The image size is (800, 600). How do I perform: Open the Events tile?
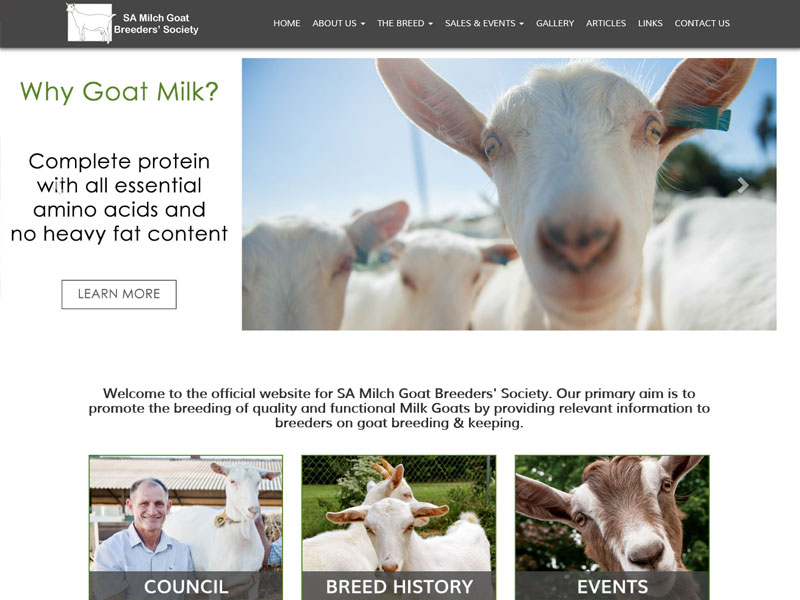point(612,528)
